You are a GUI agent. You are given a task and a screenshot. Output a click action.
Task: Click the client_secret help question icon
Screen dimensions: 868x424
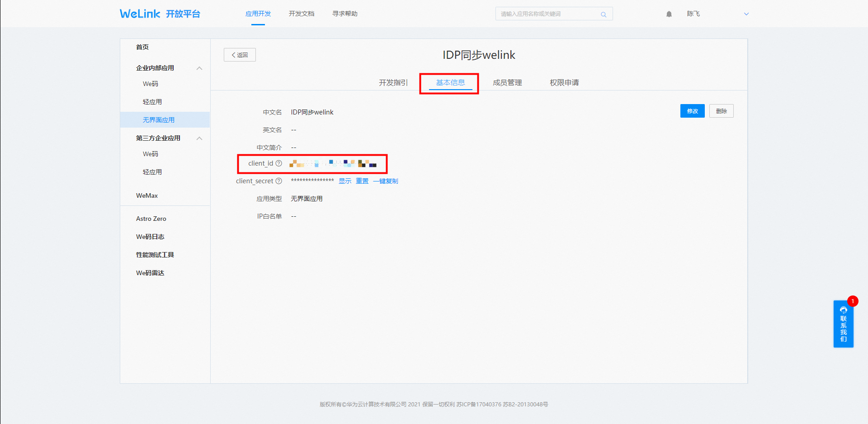279,181
